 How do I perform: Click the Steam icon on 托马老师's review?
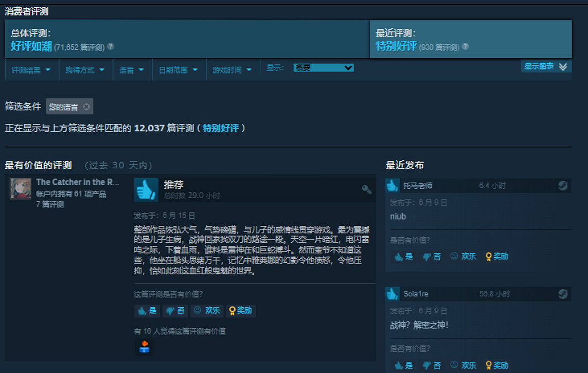coord(563,186)
